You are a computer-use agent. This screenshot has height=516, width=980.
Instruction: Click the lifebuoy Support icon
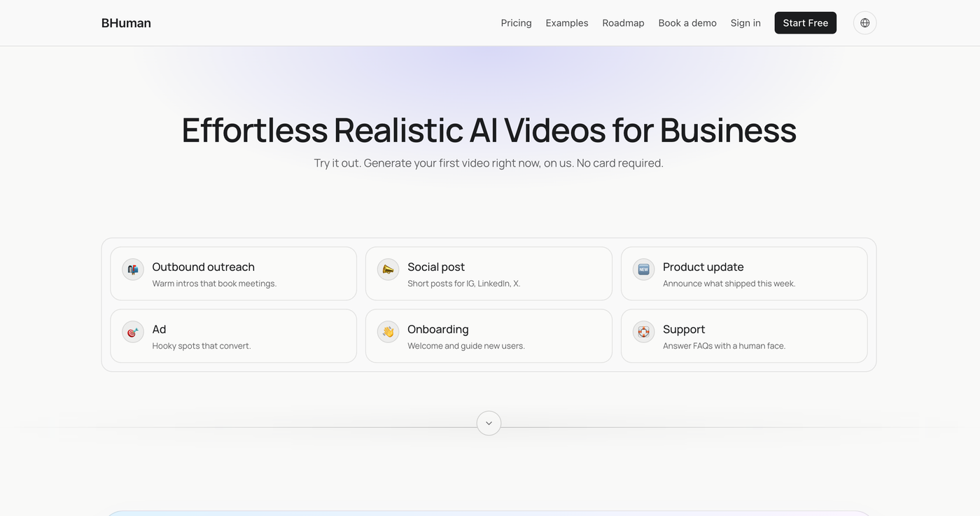point(643,332)
